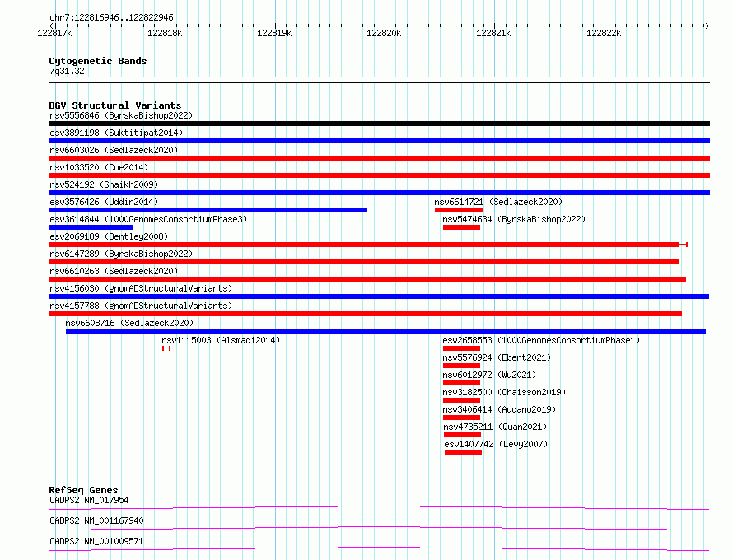Click the 122822k ruler label

[x=604, y=33]
